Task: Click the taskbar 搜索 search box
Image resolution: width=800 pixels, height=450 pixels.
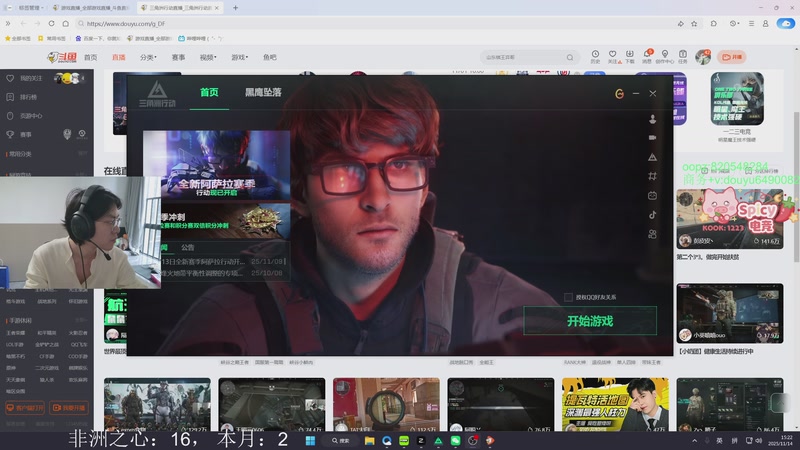Action: point(340,441)
